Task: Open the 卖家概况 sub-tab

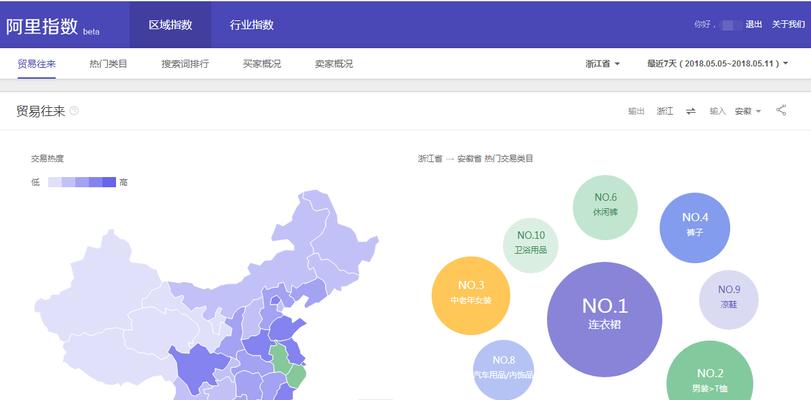Action: click(x=334, y=64)
